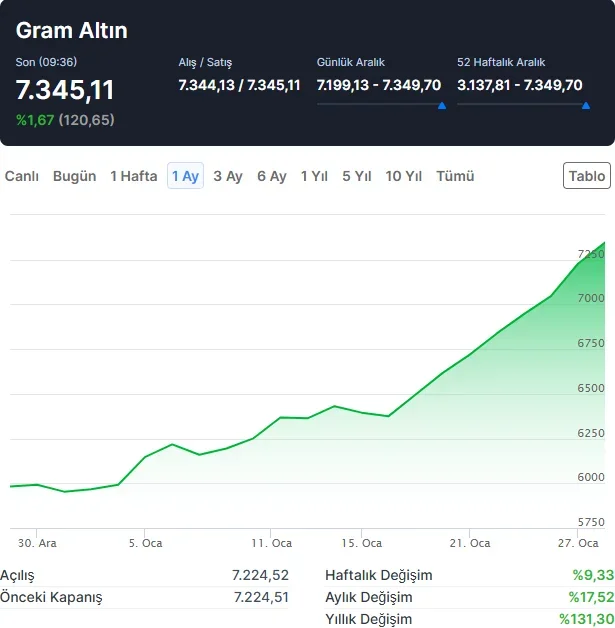The image size is (615, 628).
Task: Click the 7.345,11 last price
Action: 65,91
